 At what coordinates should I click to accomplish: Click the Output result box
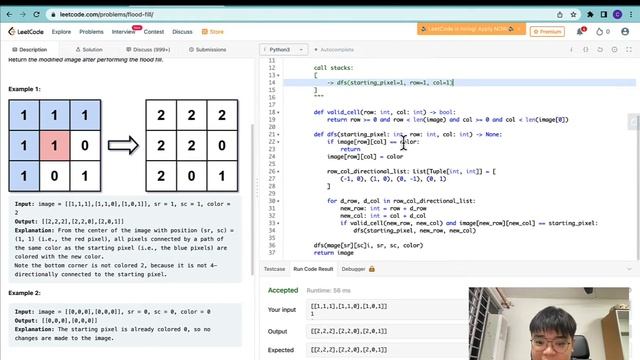pyautogui.click(x=387, y=331)
